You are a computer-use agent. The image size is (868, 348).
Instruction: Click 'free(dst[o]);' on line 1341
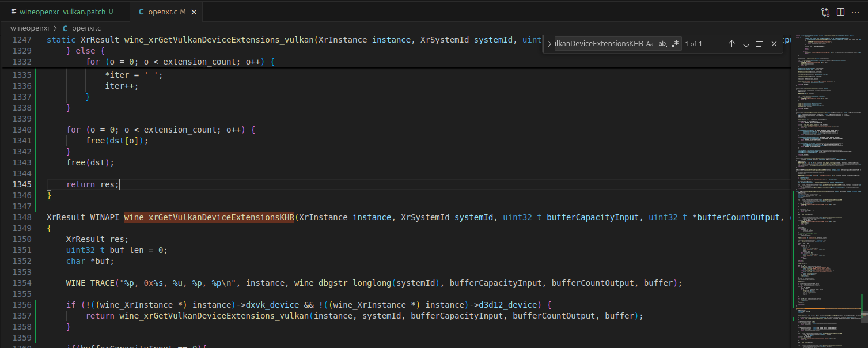coord(117,141)
